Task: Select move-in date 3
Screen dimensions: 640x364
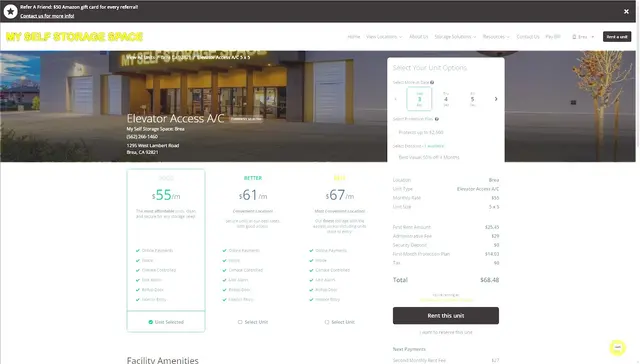Action: 419,99
